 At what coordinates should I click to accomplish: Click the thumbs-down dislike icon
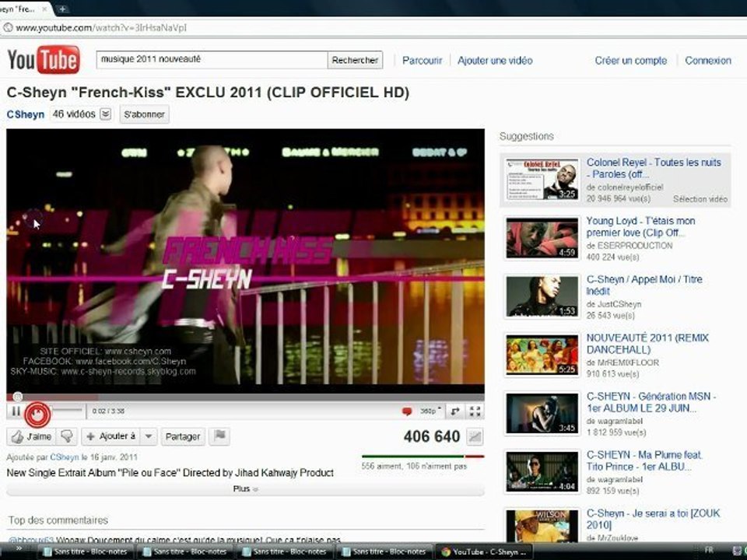[x=67, y=436]
